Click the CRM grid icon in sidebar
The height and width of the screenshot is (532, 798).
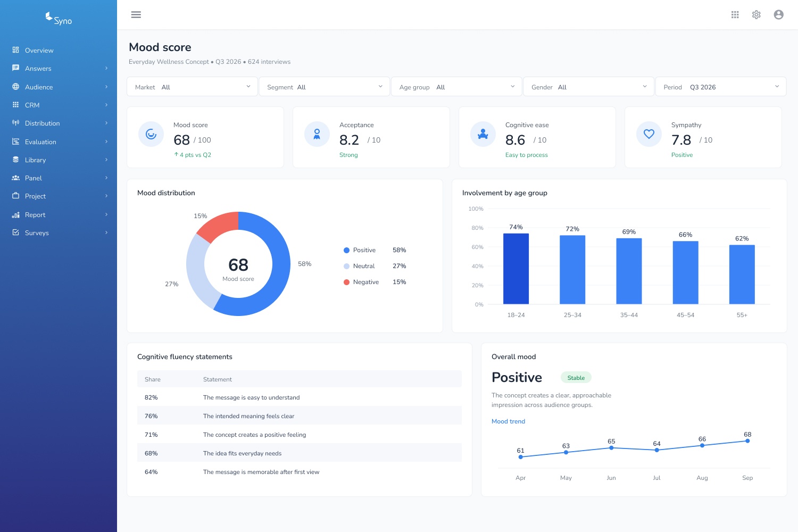point(15,105)
